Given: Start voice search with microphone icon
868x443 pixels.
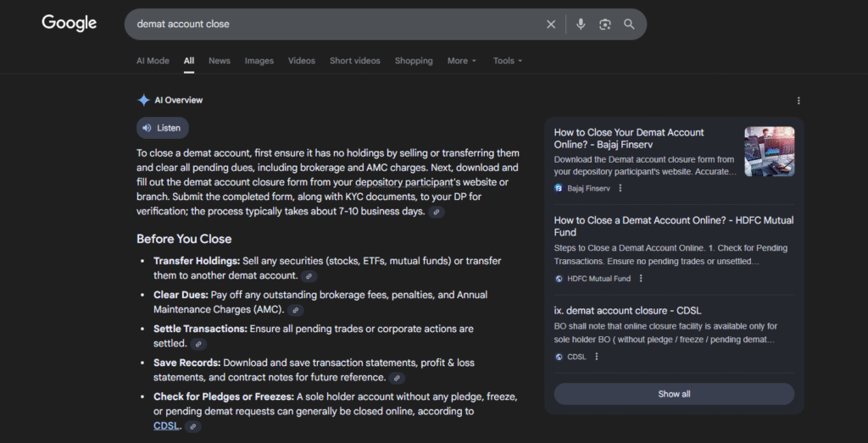Looking at the screenshot, I should tap(581, 25).
